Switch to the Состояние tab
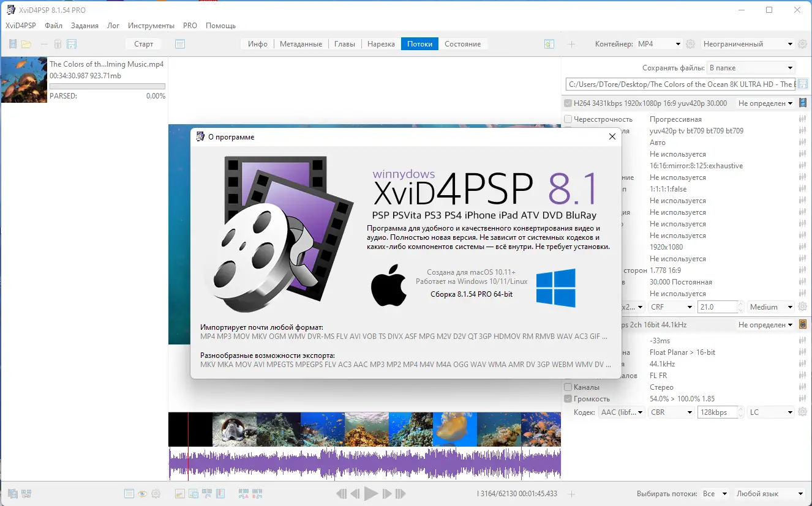This screenshot has height=506, width=812. point(463,44)
